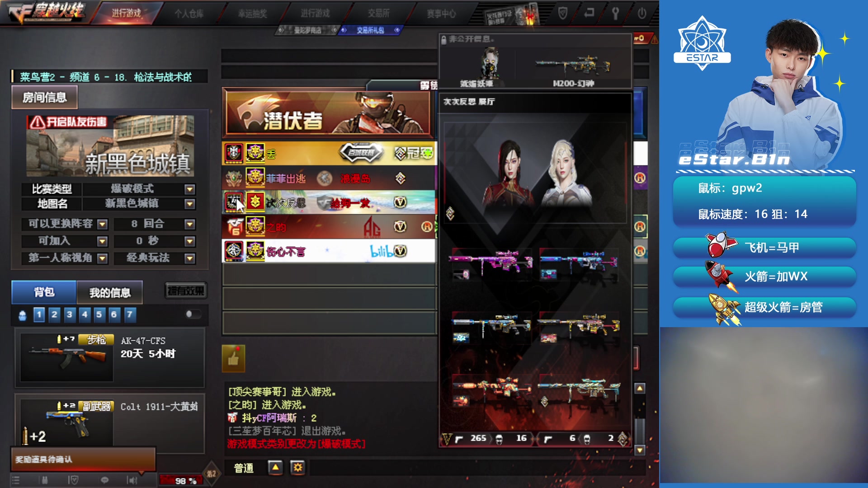Click the magenta sniper rifle in showcase
This screenshot has width=868, height=488.
[x=491, y=262]
